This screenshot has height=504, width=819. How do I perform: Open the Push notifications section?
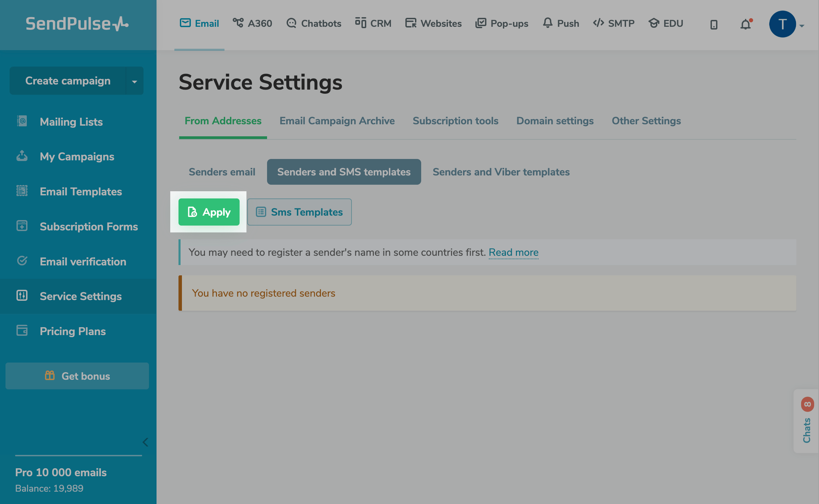561,23
